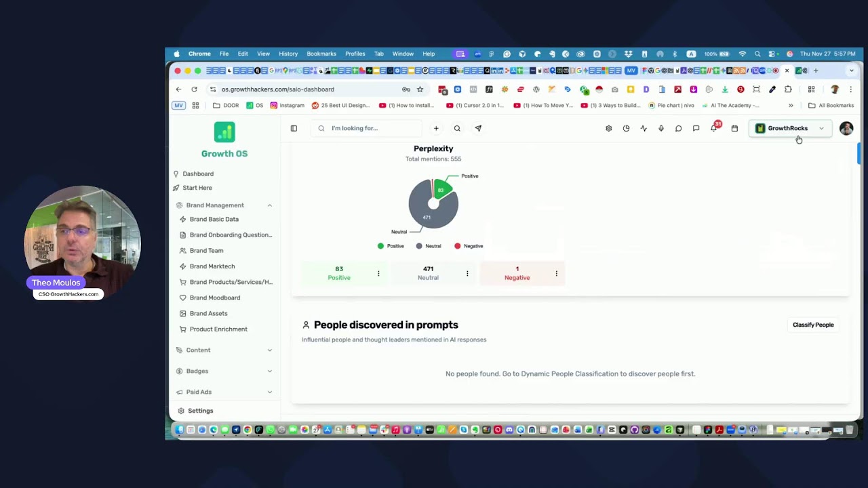The image size is (868, 488).
Task: Open the File menu
Action: (224, 54)
